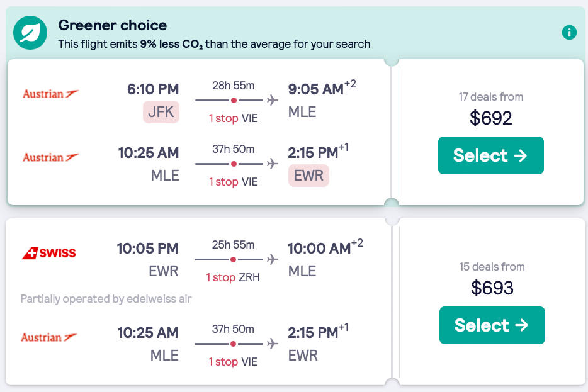This screenshot has height=392, width=588.
Task: Click the highlighted EWR airport code
Action: (308, 176)
